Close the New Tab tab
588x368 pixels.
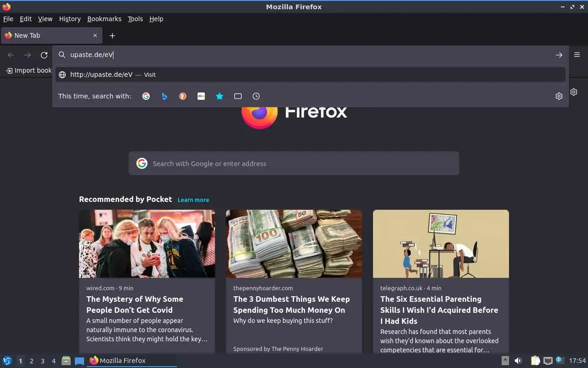[x=95, y=35]
